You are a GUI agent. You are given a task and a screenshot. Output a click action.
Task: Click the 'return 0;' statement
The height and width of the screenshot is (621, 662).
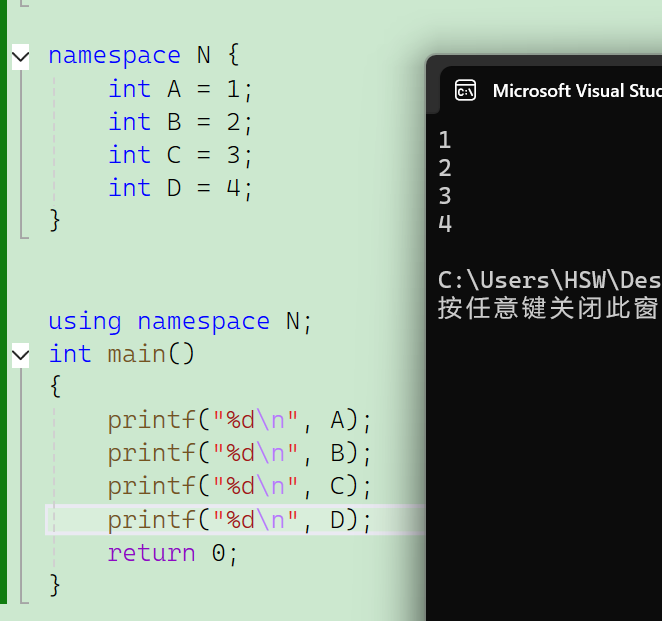coord(173,553)
